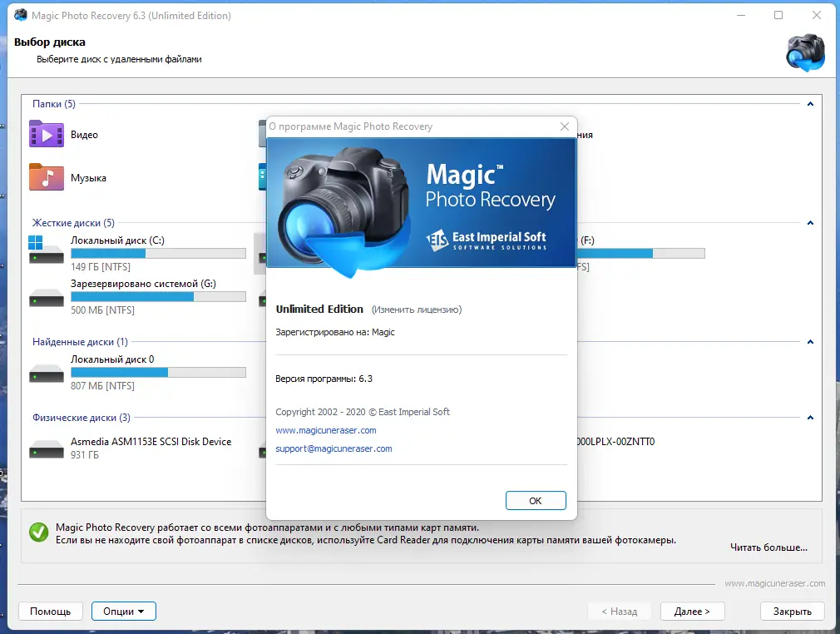Click the usage bar of disk F:
The width and height of the screenshot is (840, 634).
(641, 254)
